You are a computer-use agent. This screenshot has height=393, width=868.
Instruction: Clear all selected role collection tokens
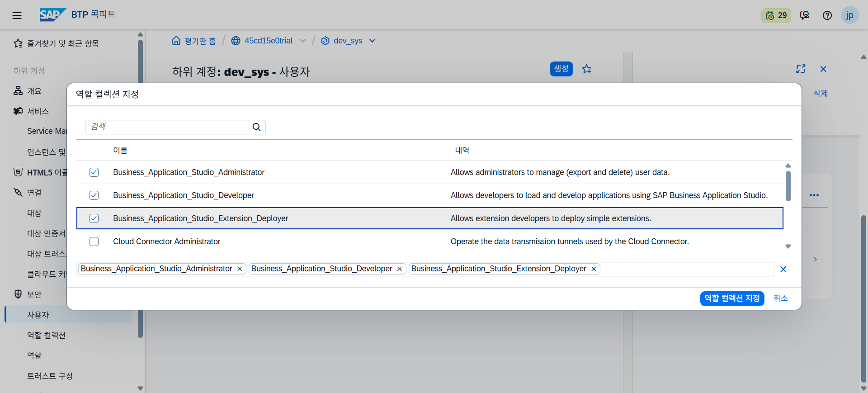tap(783, 270)
